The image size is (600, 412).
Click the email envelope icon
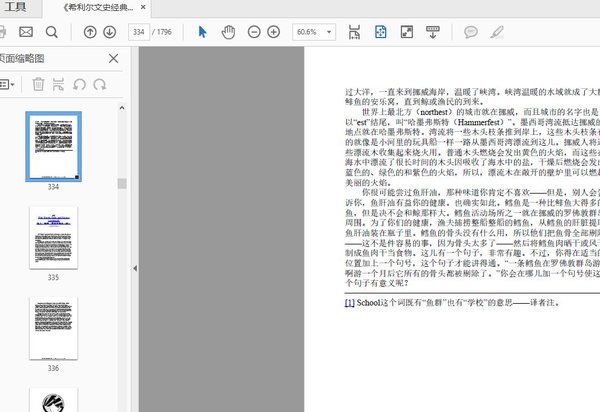click(x=25, y=32)
